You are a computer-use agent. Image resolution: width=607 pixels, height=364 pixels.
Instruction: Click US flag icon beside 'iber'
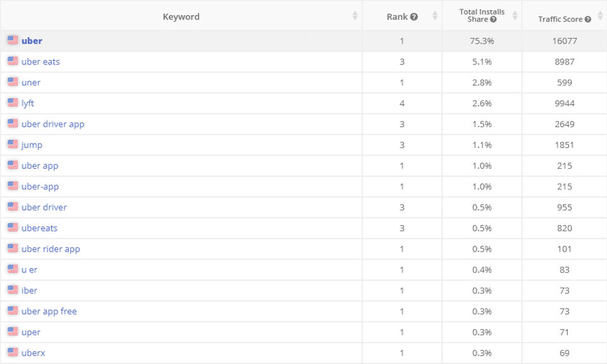[x=13, y=290]
